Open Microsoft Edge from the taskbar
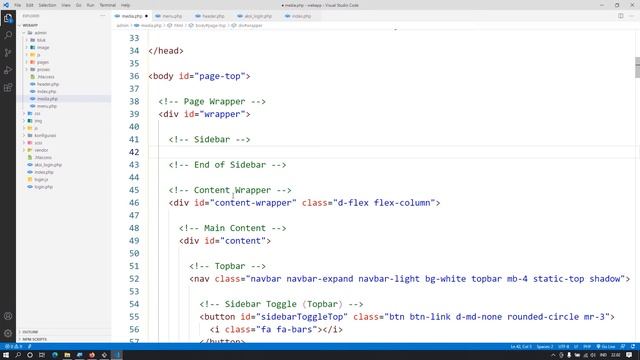 55,355
